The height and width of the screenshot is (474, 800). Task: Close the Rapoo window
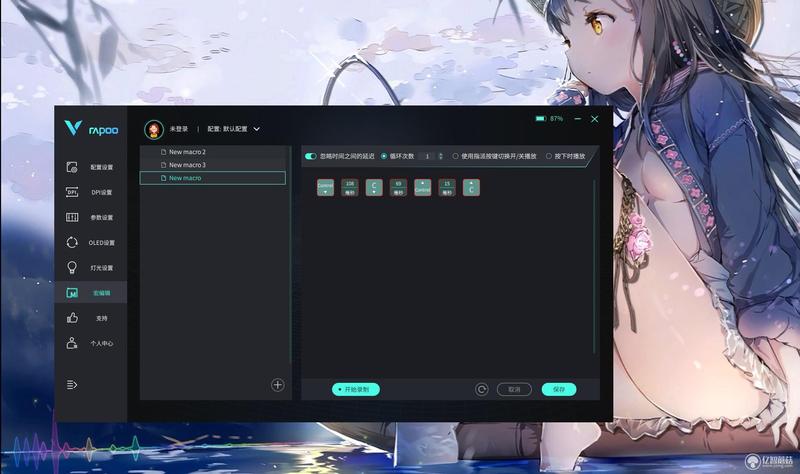[594, 118]
